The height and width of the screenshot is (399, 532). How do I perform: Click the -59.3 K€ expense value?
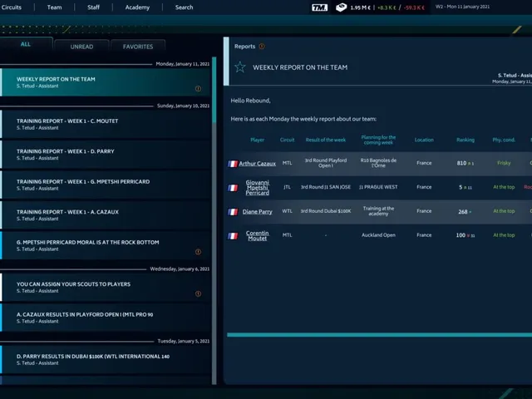point(414,7)
